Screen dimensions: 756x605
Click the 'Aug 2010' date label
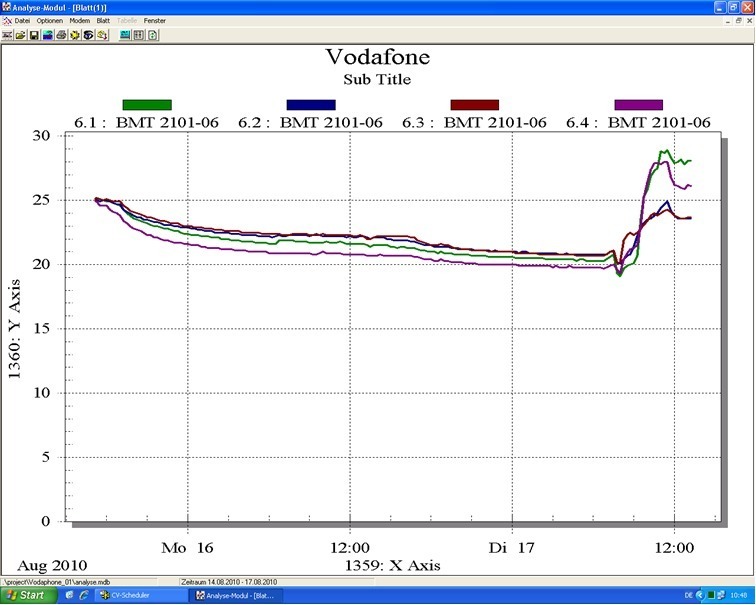tap(52, 565)
